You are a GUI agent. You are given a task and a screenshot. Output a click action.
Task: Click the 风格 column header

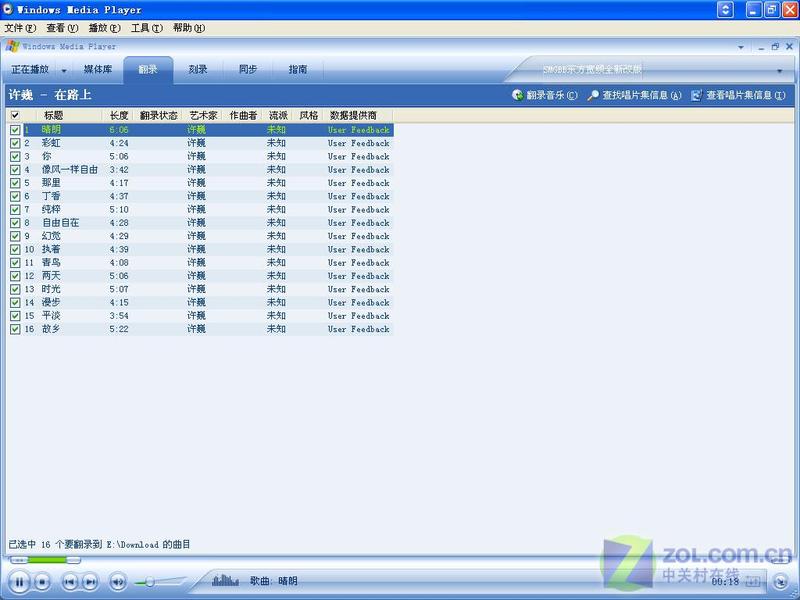click(309, 115)
